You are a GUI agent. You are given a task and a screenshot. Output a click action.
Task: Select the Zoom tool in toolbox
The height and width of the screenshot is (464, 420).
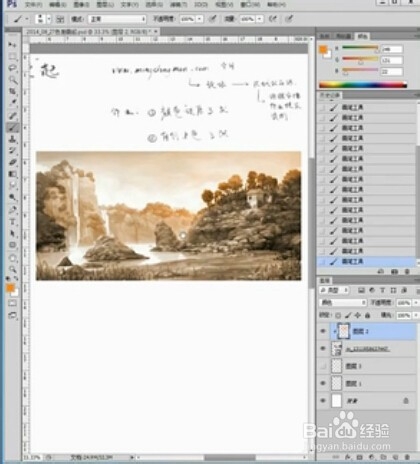[12, 269]
